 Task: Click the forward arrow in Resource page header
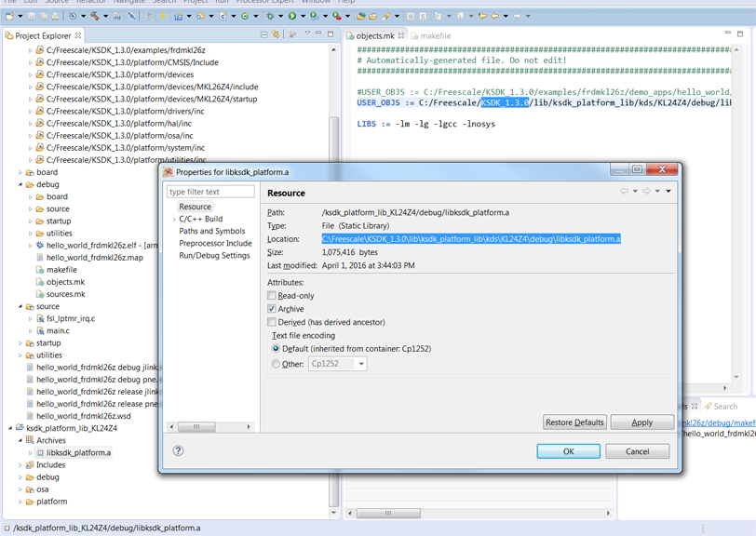tap(646, 191)
